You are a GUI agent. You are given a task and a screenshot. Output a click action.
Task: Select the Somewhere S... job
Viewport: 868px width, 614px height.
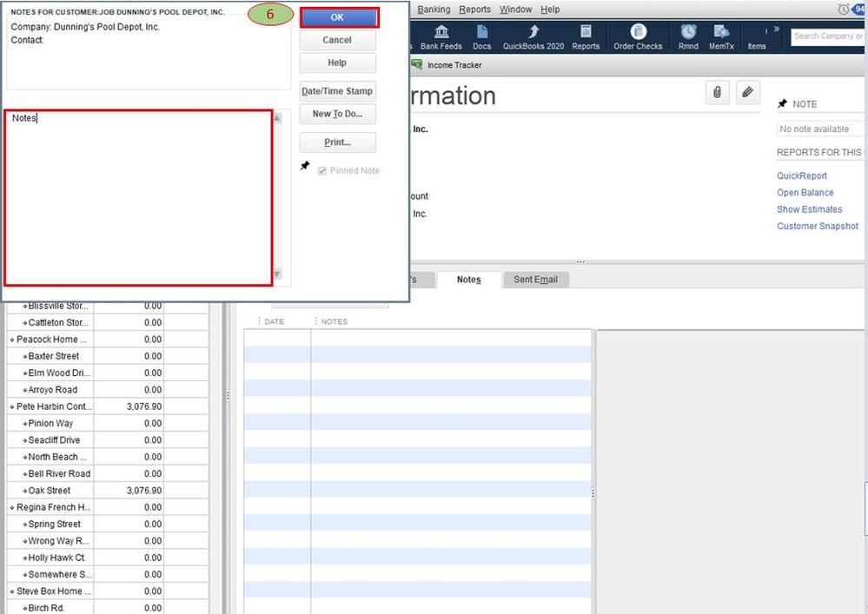tap(60, 574)
